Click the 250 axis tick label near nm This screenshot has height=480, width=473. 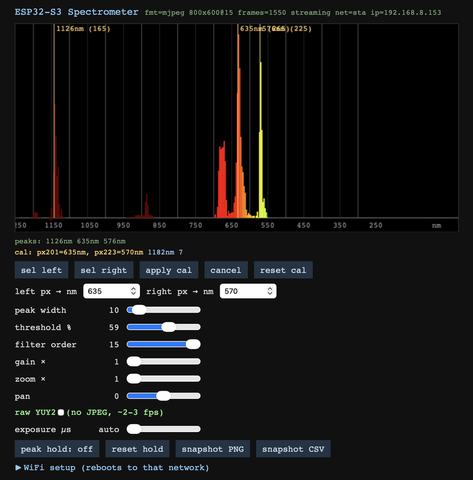[x=376, y=225]
